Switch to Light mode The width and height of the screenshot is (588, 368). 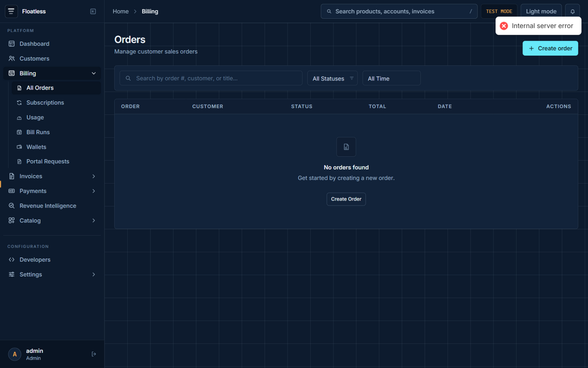point(541,11)
